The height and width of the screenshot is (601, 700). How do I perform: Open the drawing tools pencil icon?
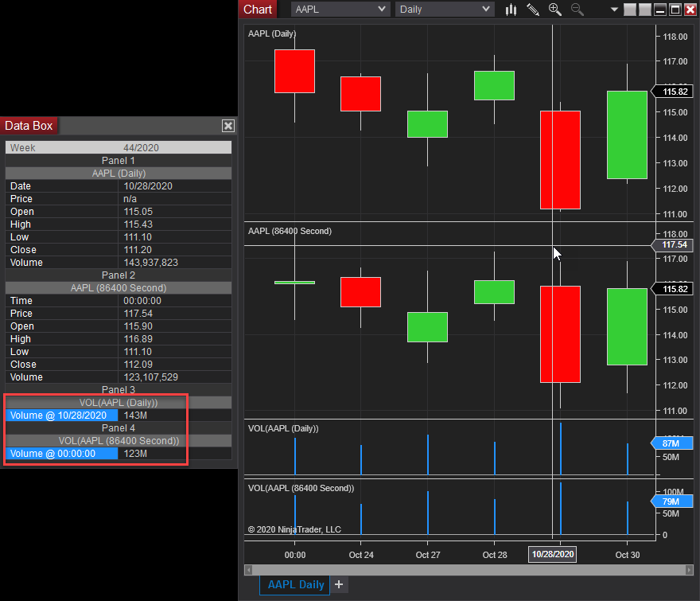coord(533,10)
